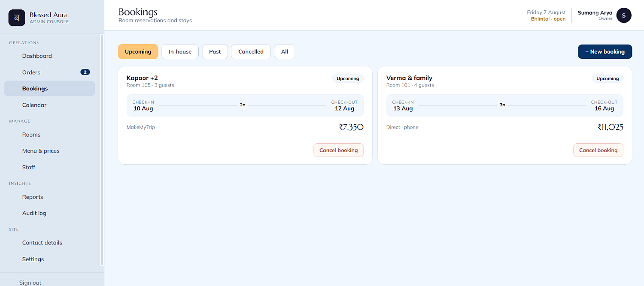Open Menu & prices
Screen dimensions: 644x286
tap(41, 151)
